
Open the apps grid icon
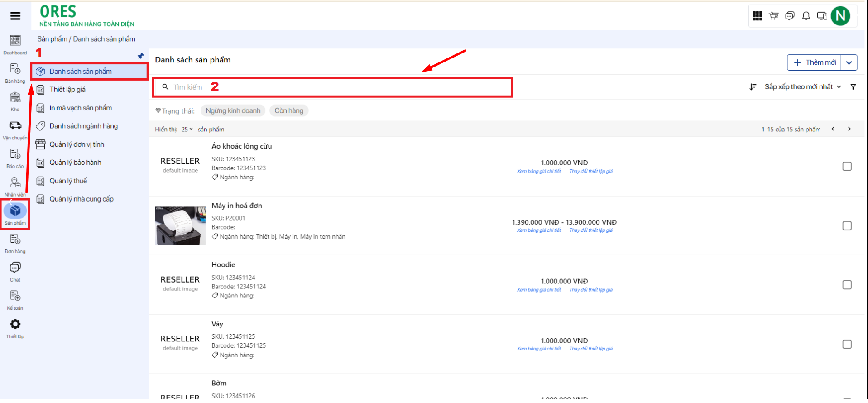[x=757, y=16]
